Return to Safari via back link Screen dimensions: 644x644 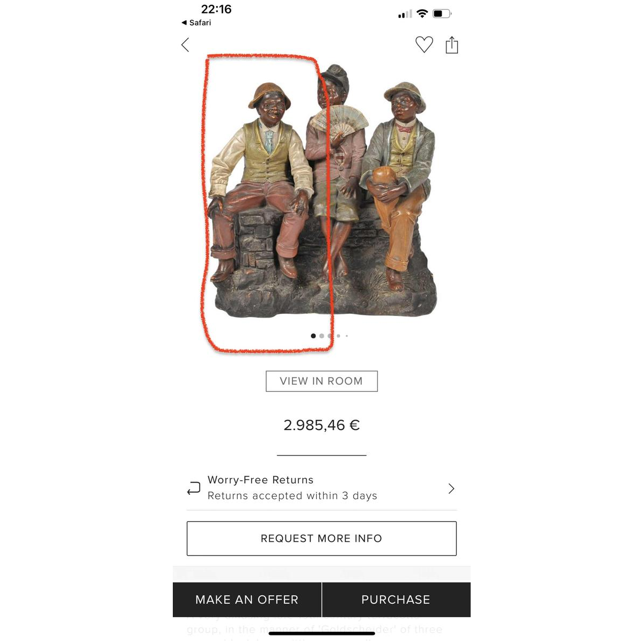pyautogui.click(x=196, y=23)
